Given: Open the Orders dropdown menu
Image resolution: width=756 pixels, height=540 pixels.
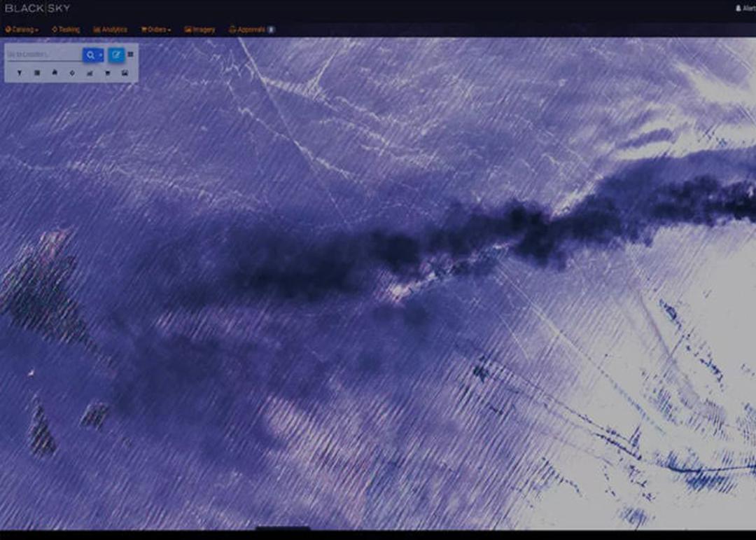Looking at the screenshot, I should click(155, 30).
